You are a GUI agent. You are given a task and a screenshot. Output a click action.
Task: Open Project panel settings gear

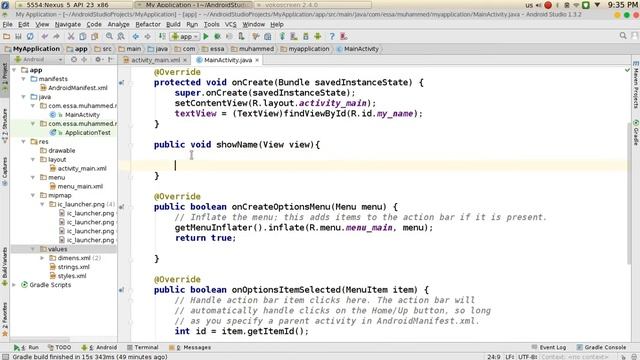click(x=98, y=60)
